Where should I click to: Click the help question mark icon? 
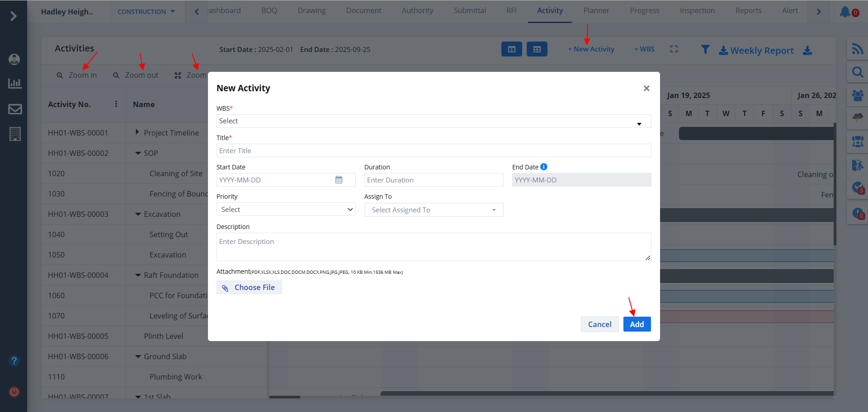pos(14,361)
